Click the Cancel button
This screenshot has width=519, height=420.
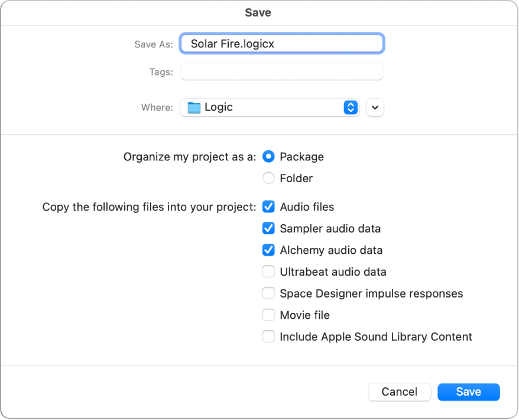tap(399, 392)
